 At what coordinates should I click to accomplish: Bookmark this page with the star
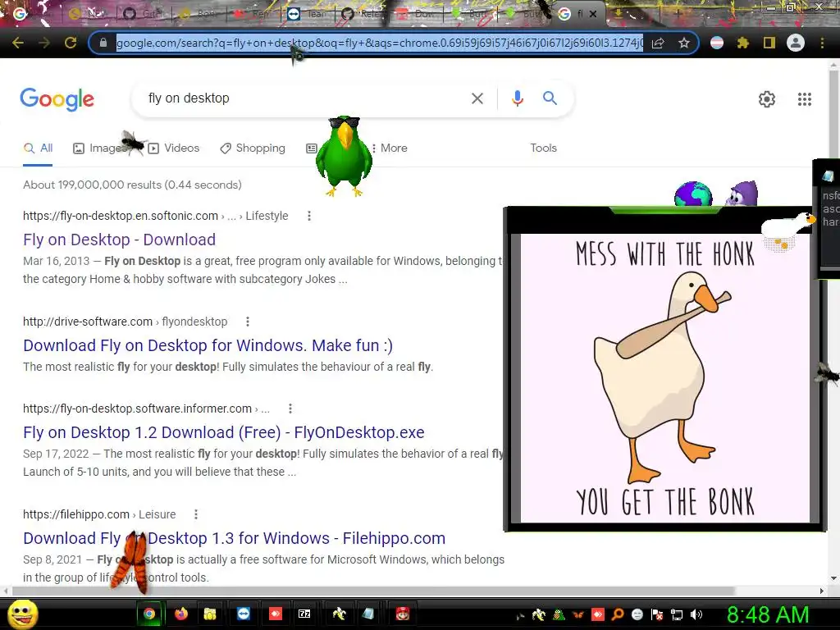coord(683,43)
